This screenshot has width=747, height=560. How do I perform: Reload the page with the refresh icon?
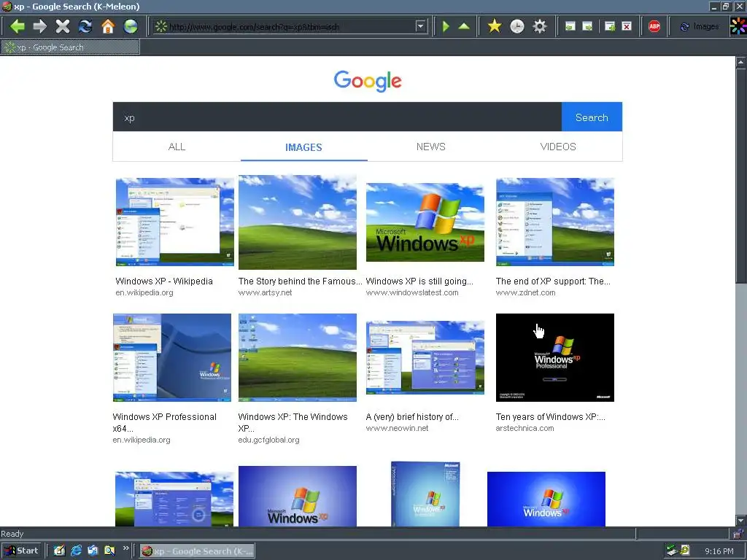(x=85, y=26)
